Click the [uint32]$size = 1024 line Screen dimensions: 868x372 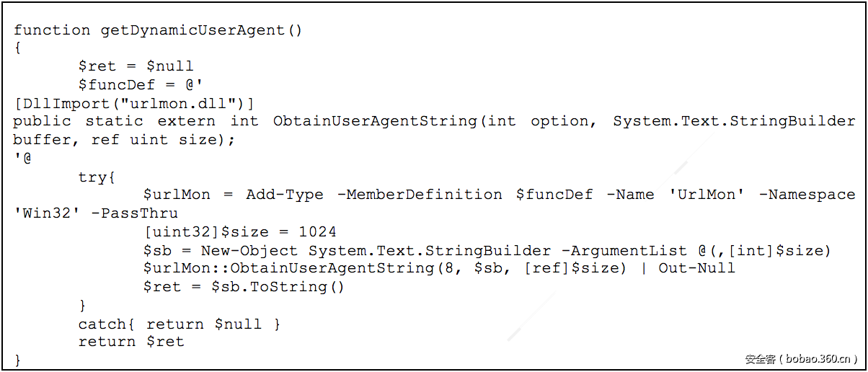240,232
